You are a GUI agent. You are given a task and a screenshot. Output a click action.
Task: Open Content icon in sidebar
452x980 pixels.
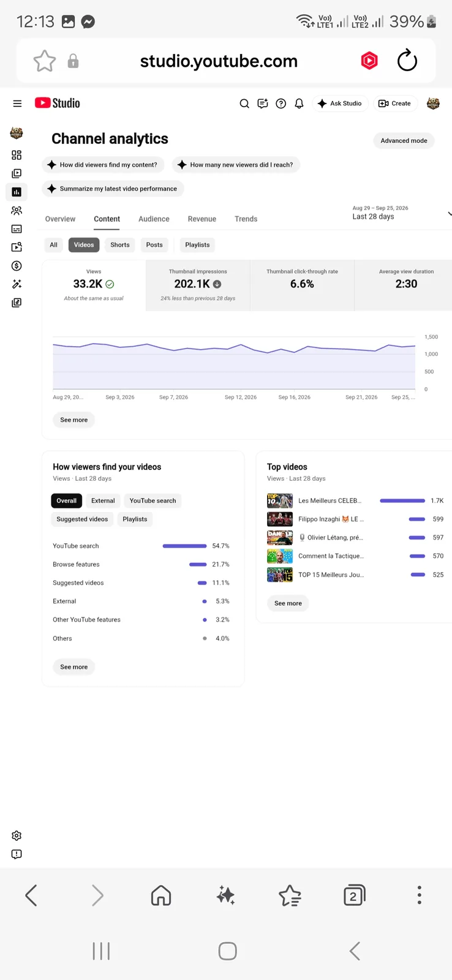point(17,173)
